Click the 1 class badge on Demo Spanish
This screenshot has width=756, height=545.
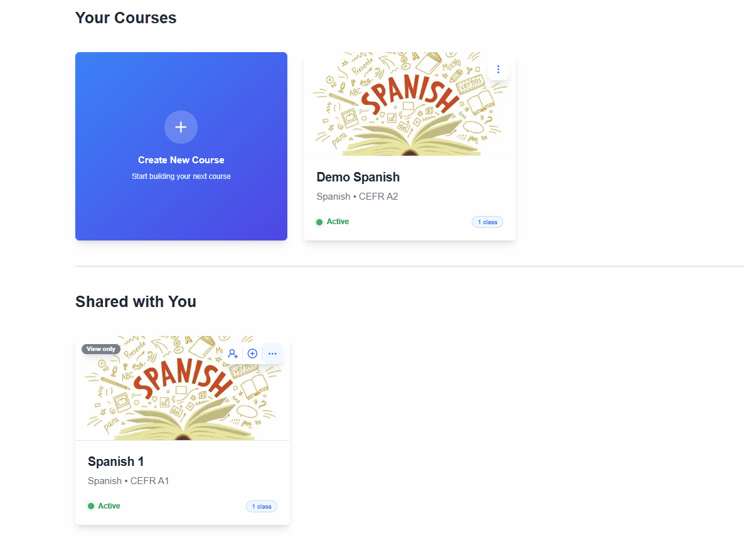point(487,222)
